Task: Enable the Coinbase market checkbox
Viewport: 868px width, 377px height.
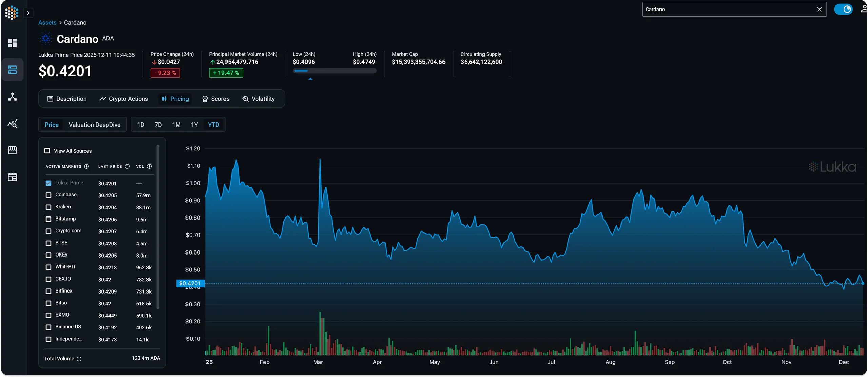Action: tap(48, 195)
